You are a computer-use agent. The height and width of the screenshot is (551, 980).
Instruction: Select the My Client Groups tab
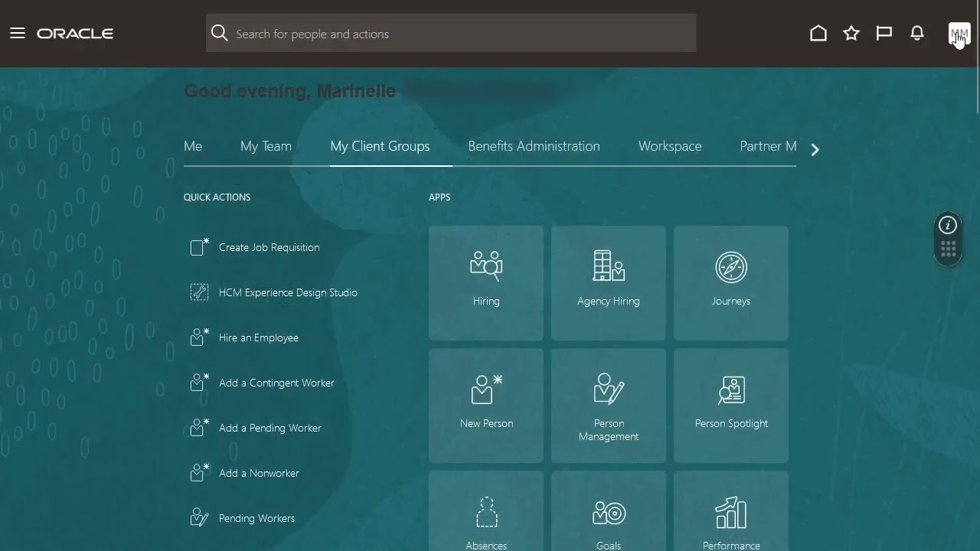click(x=380, y=146)
